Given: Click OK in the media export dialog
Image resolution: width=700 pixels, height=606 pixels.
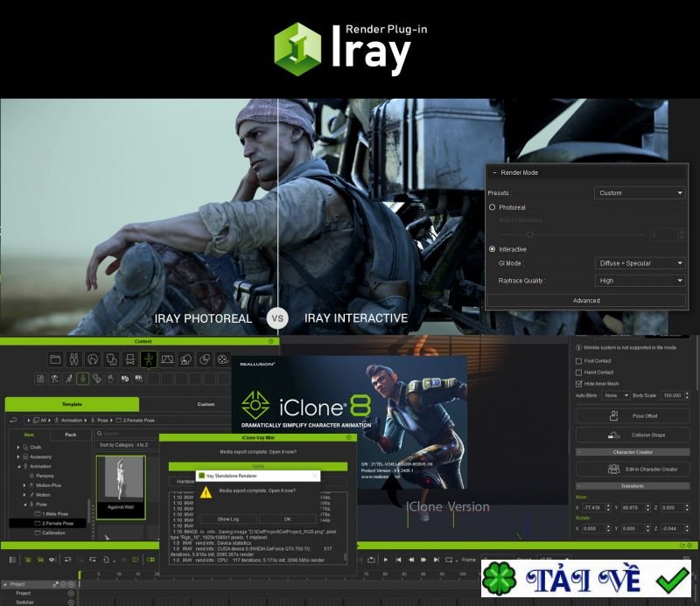Looking at the screenshot, I should coord(289,519).
